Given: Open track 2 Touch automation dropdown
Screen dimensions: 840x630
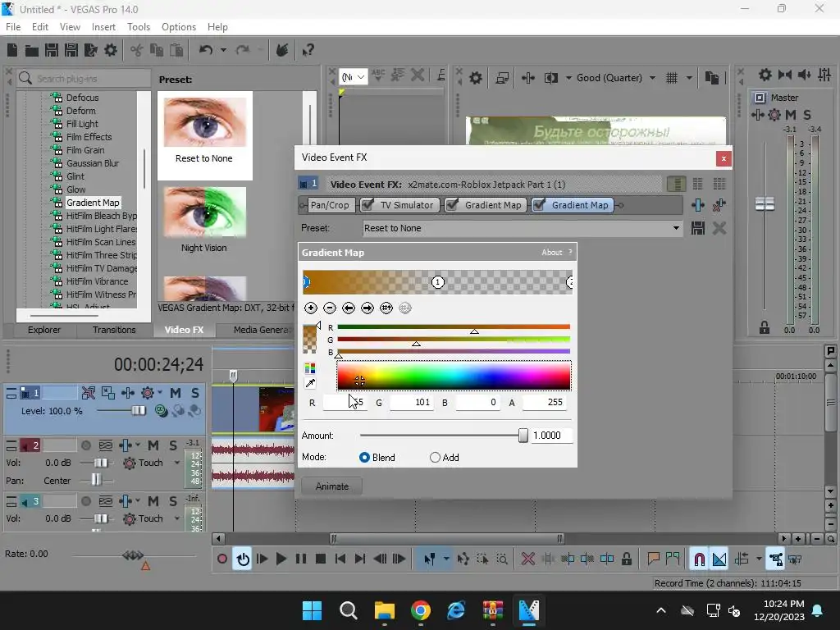Looking at the screenshot, I should [x=177, y=463].
